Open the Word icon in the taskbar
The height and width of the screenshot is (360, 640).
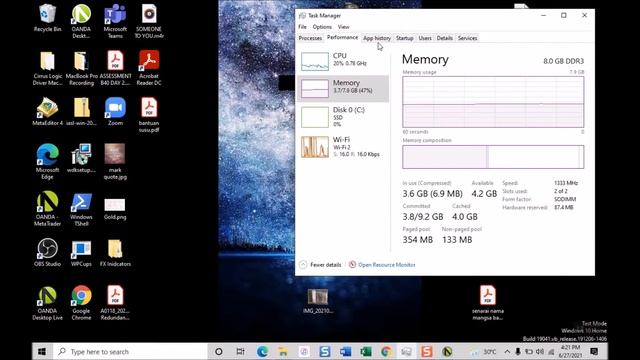coord(345,351)
